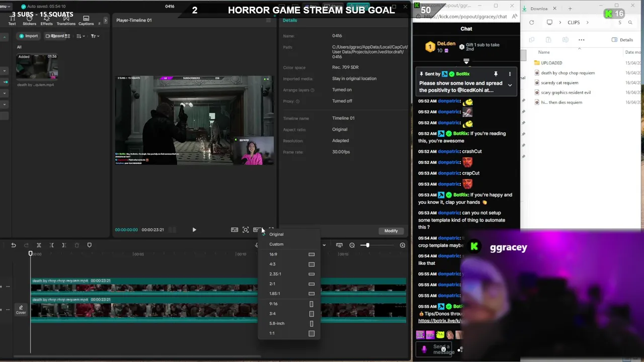Click the Cover edit icon on timeline

click(21, 310)
